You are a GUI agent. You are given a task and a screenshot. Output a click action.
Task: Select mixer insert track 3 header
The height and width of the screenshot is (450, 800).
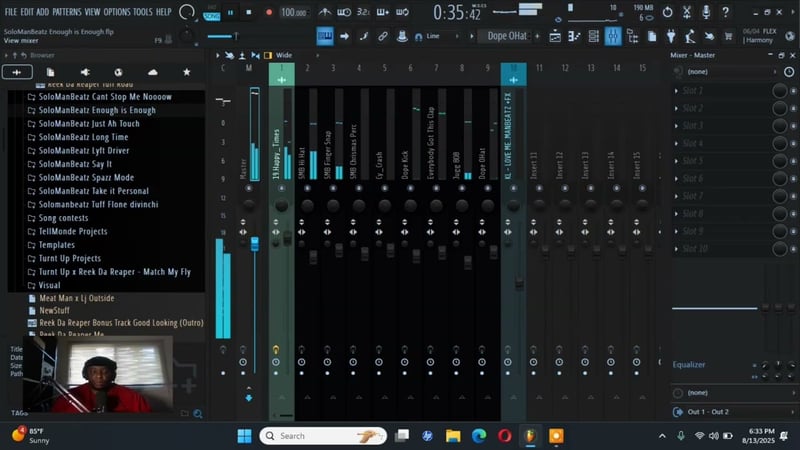point(333,68)
